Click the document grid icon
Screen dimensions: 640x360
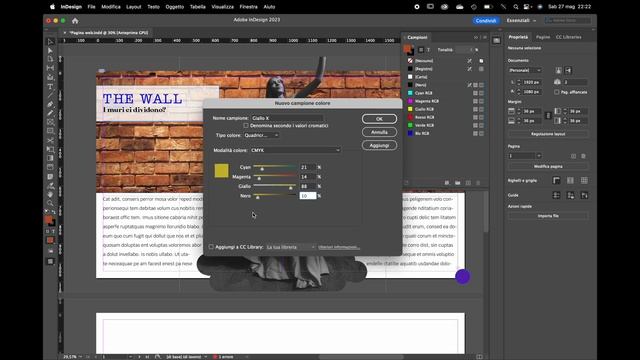(584, 180)
